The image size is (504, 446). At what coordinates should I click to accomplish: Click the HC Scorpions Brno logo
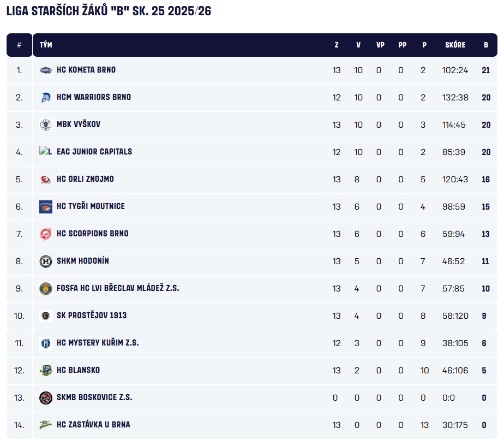pyautogui.click(x=46, y=234)
